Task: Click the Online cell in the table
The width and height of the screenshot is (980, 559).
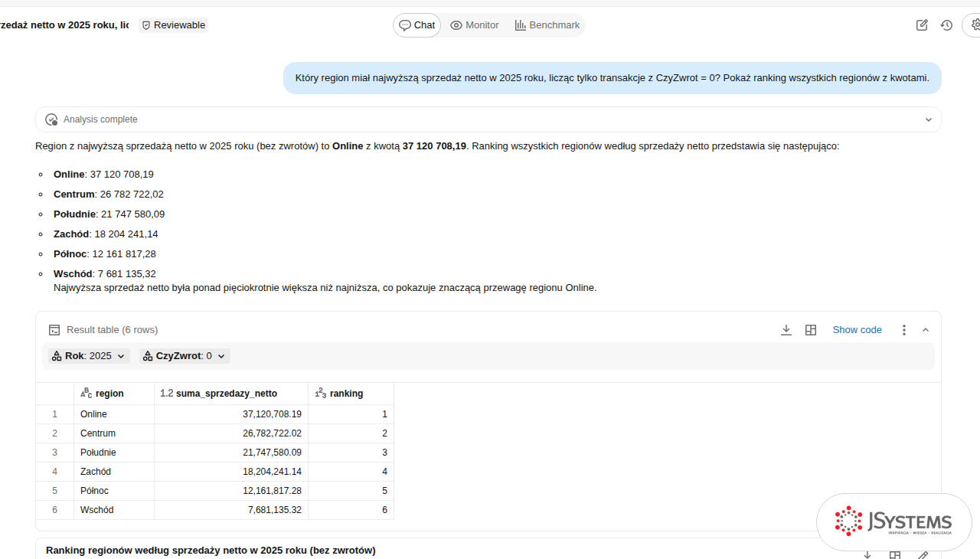Action: point(114,414)
